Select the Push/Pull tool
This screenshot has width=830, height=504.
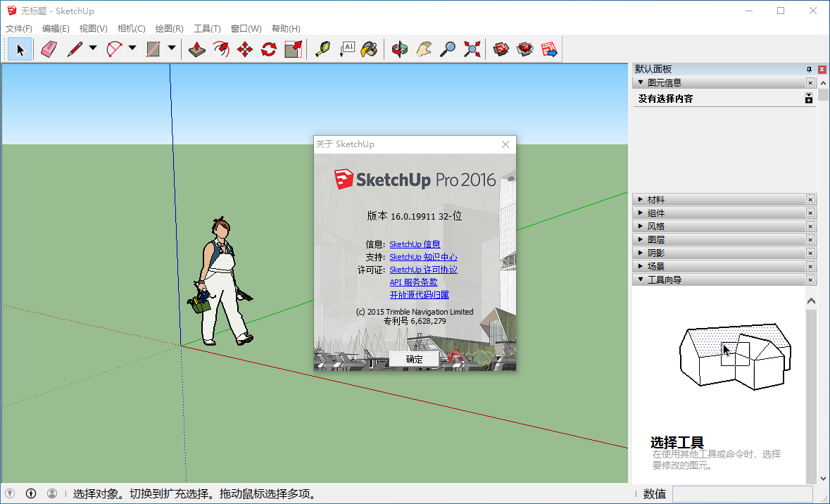[197, 50]
